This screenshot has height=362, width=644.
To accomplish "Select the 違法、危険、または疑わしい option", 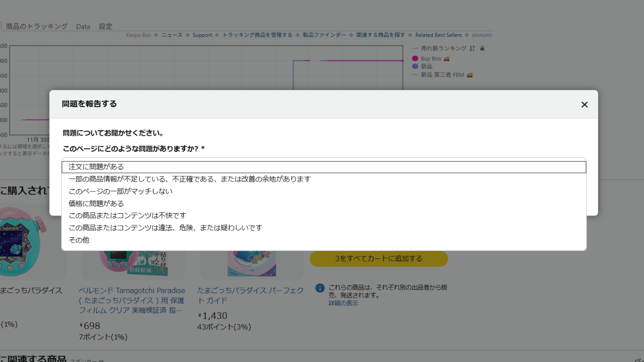I will point(165,228).
